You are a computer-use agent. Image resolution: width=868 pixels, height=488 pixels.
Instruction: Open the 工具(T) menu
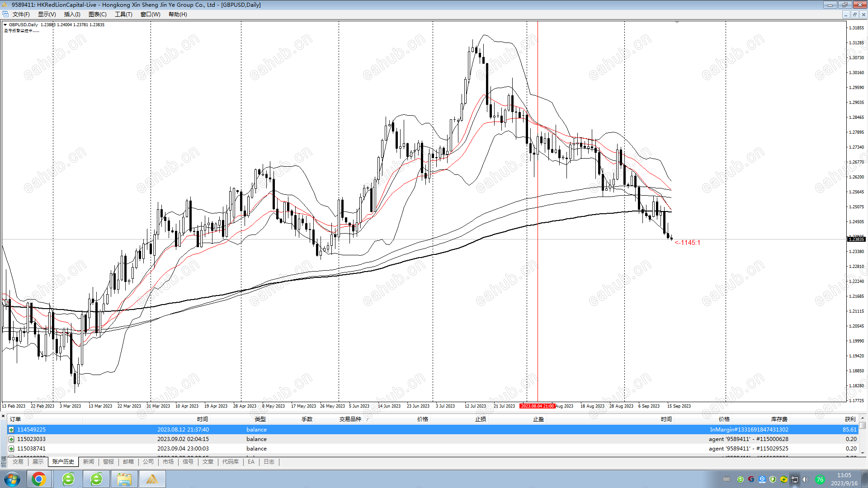[x=123, y=14]
